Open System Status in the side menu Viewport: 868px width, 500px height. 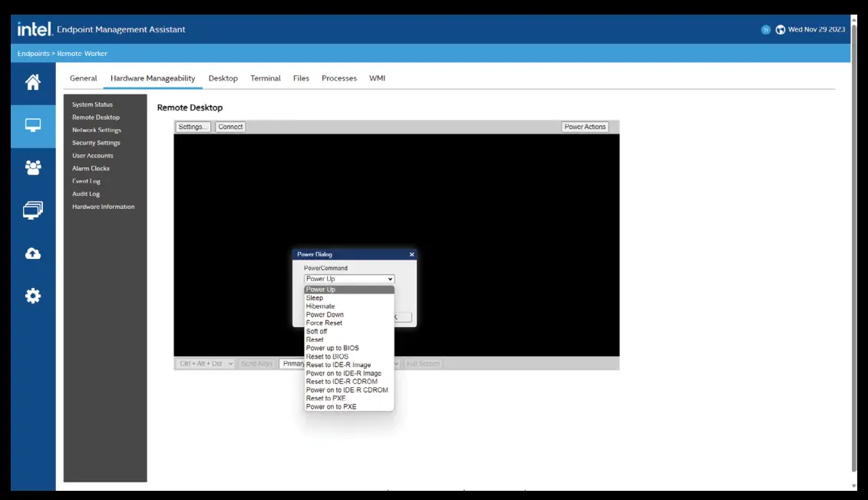(x=92, y=104)
